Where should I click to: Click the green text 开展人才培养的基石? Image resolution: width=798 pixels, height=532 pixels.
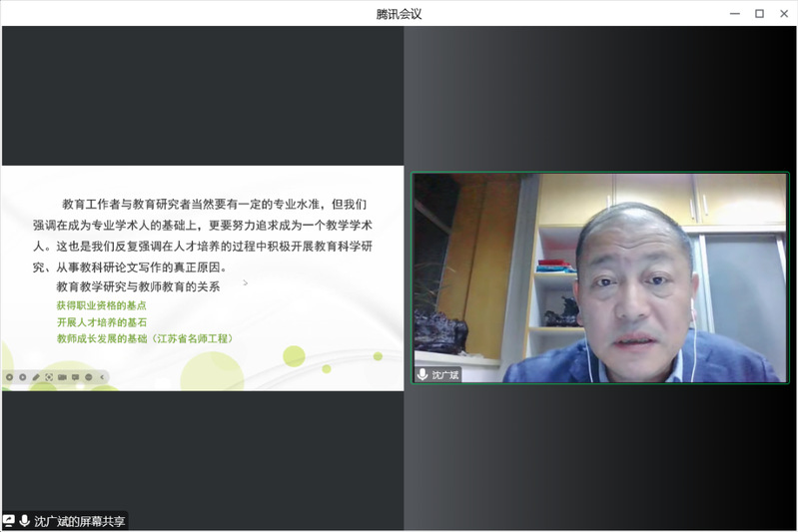click(101, 322)
